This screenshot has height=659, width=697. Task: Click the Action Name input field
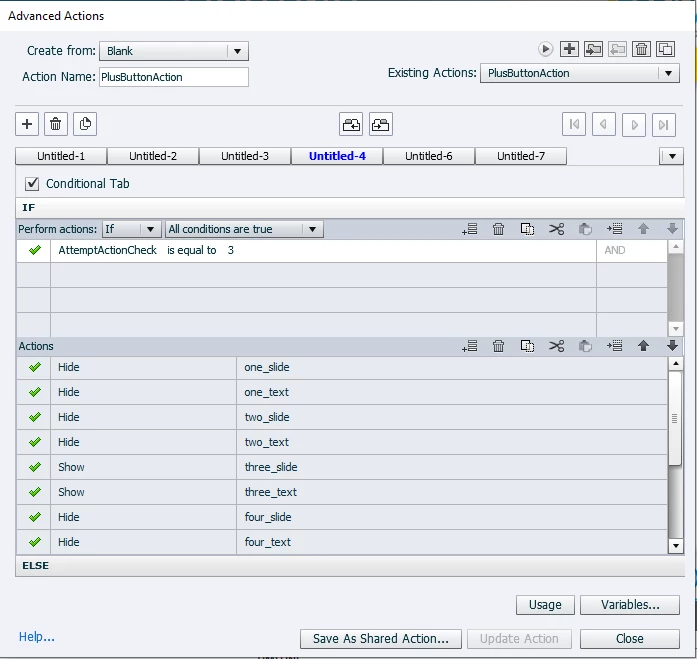click(x=174, y=77)
